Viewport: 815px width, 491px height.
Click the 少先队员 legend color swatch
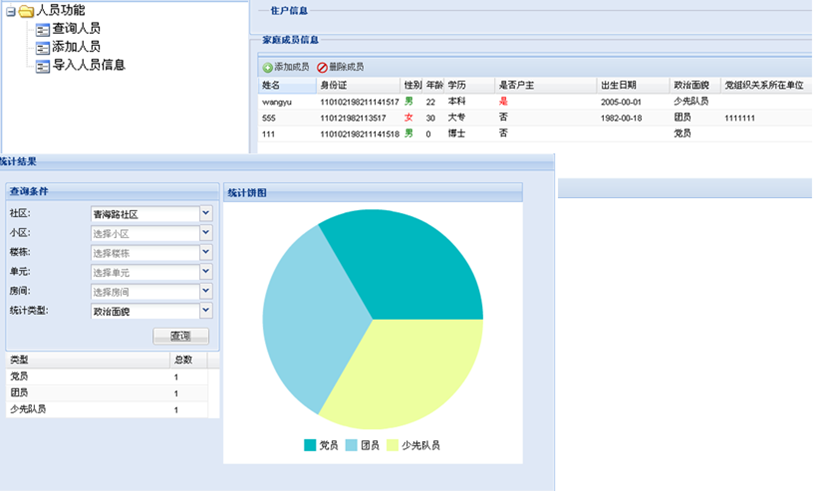coord(393,445)
